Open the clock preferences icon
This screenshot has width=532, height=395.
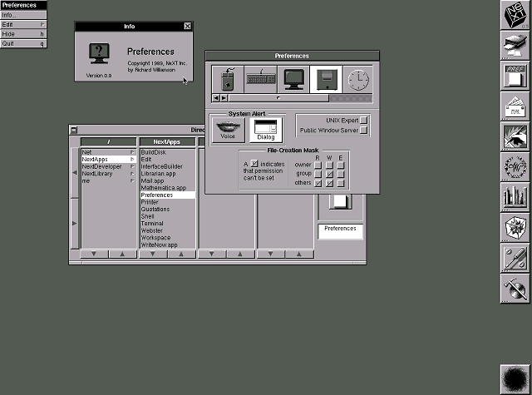coord(358,79)
